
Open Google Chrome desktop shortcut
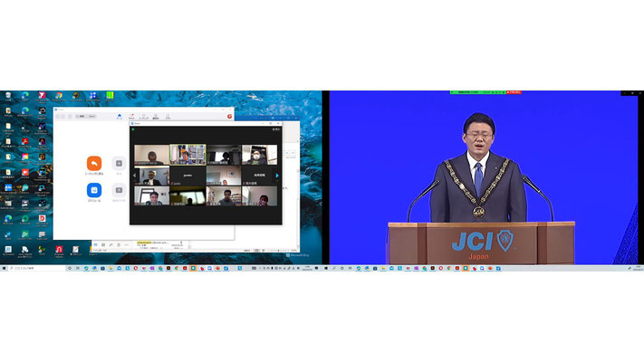coord(59,97)
